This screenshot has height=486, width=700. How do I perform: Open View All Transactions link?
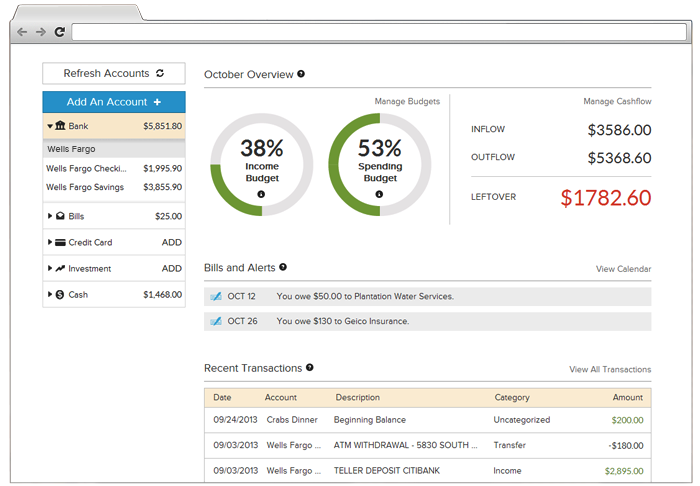click(610, 370)
